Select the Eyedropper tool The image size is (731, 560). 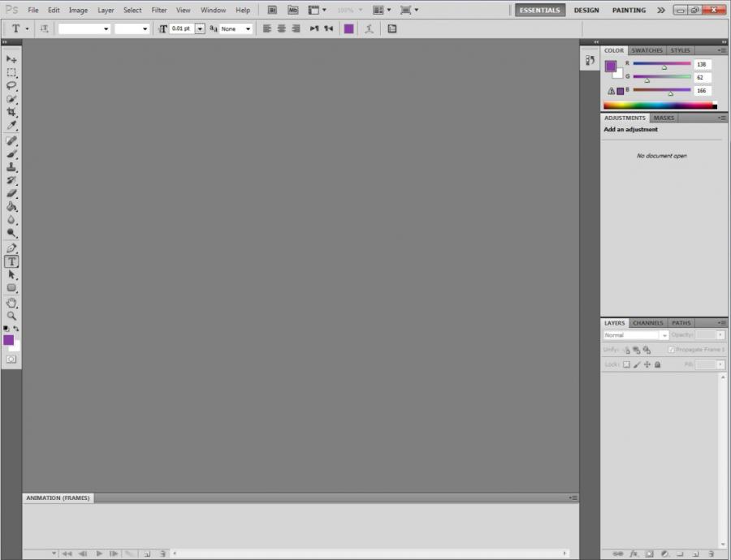point(11,125)
